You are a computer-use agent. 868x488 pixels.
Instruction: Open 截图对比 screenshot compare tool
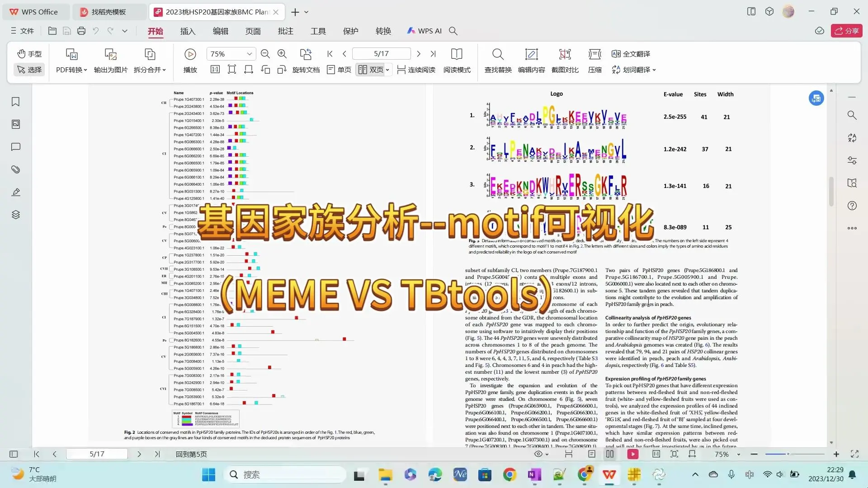[x=565, y=61]
